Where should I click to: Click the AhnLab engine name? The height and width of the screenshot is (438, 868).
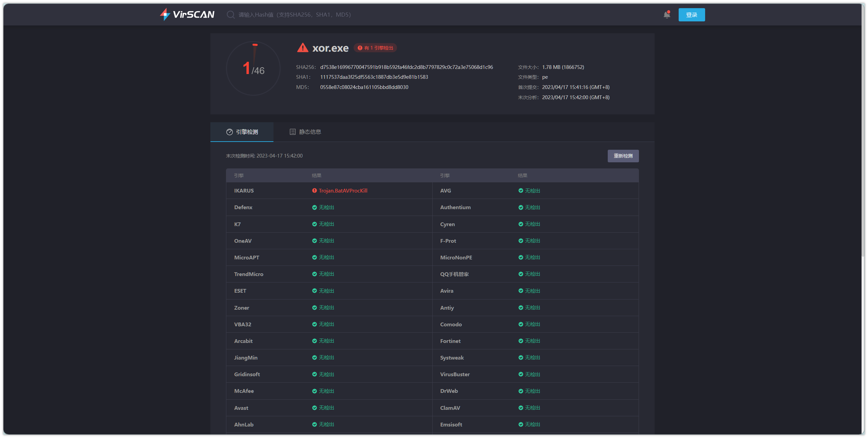click(x=244, y=425)
